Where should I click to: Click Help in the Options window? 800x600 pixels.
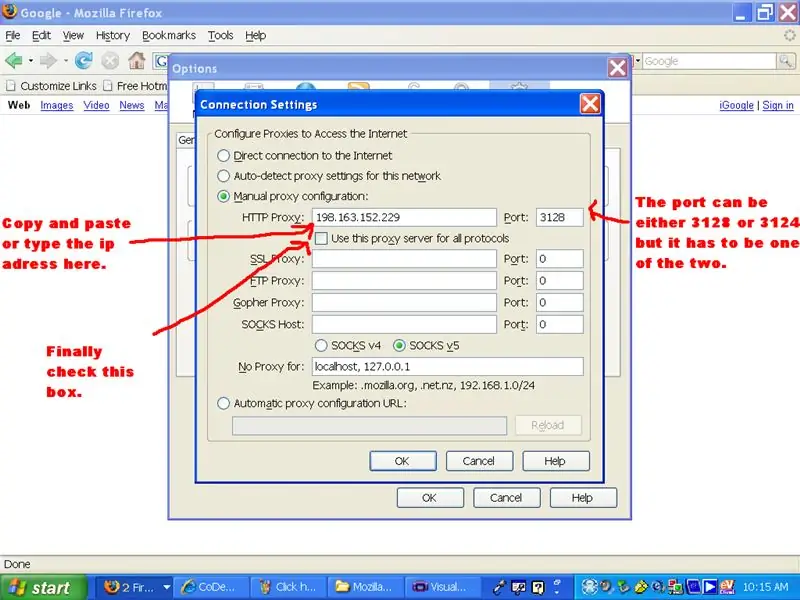tap(583, 497)
